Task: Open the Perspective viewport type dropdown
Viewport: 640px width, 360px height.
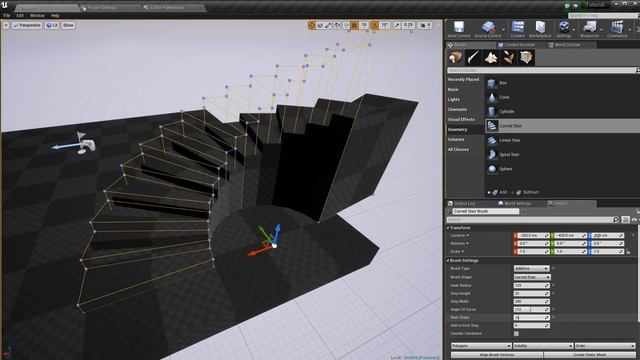Action: pyautogui.click(x=27, y=25)
